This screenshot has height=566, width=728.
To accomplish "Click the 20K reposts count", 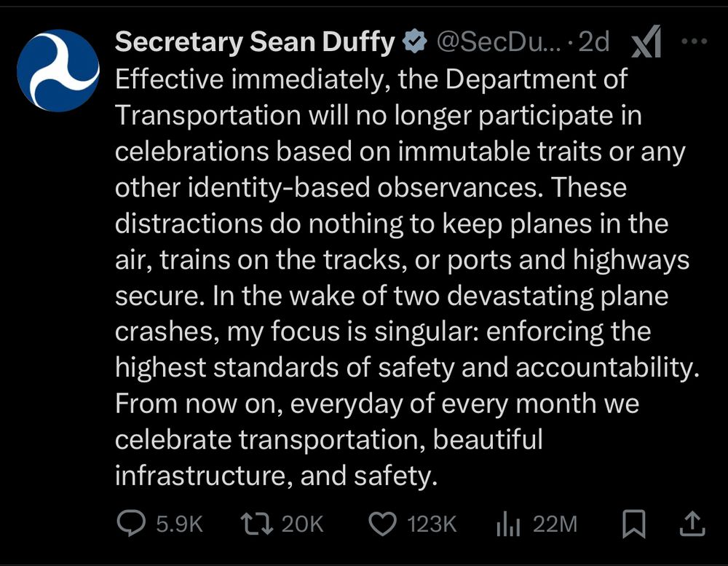I will click(302, 524).
